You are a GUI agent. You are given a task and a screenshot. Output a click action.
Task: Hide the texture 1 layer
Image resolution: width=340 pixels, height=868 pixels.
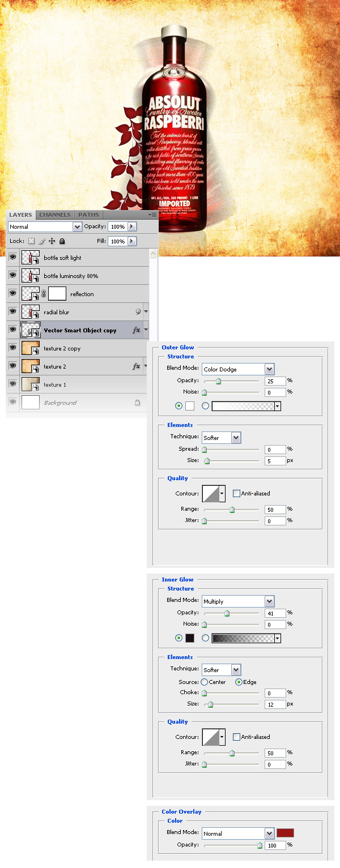pos(12,384)
